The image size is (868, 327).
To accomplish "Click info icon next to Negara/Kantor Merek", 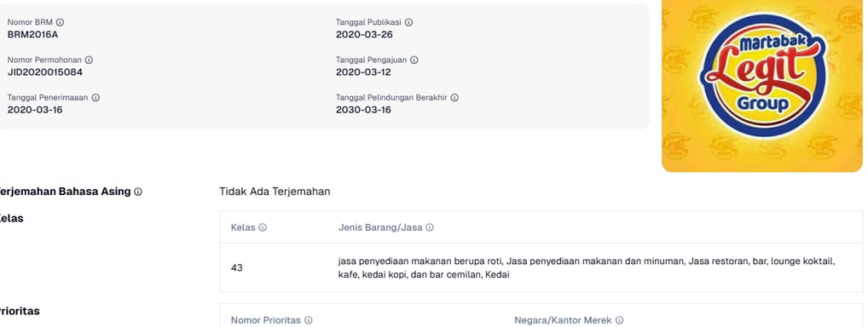I will 619,320.
